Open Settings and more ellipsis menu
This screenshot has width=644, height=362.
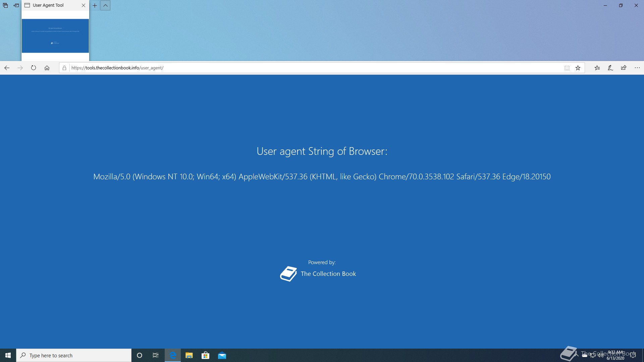click(x=637, y=68)
